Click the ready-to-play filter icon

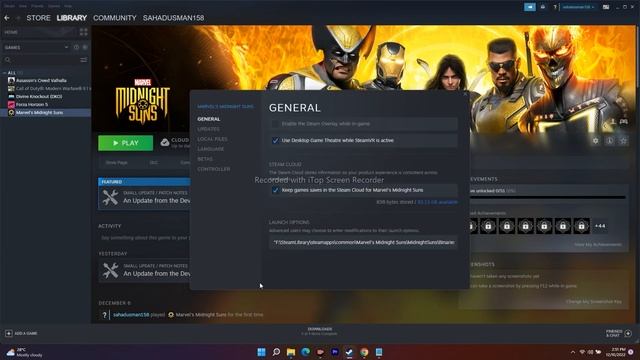pyautogui.click(x=85, y=47)
